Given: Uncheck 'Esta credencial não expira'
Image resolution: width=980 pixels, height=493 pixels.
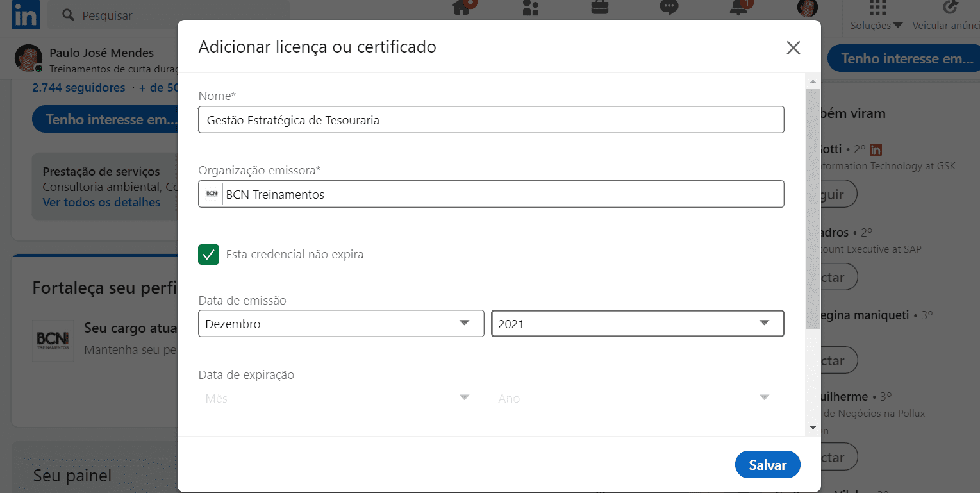Looking at the screenshot, I should [208, 255].
